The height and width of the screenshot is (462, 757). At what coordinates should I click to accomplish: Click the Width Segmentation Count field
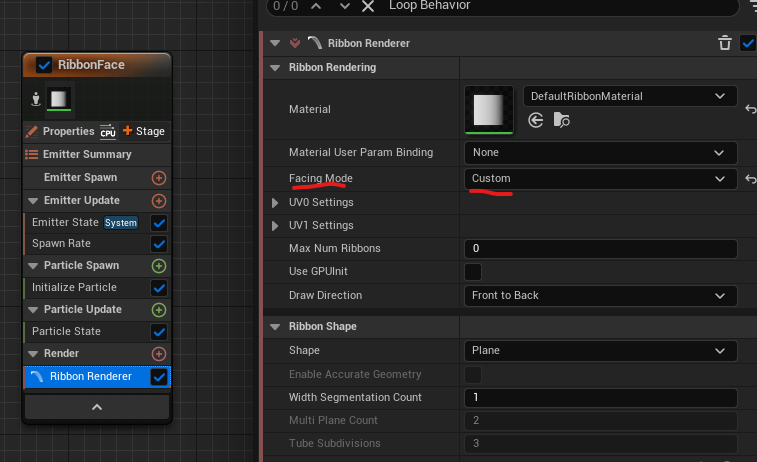coord(601,397)
